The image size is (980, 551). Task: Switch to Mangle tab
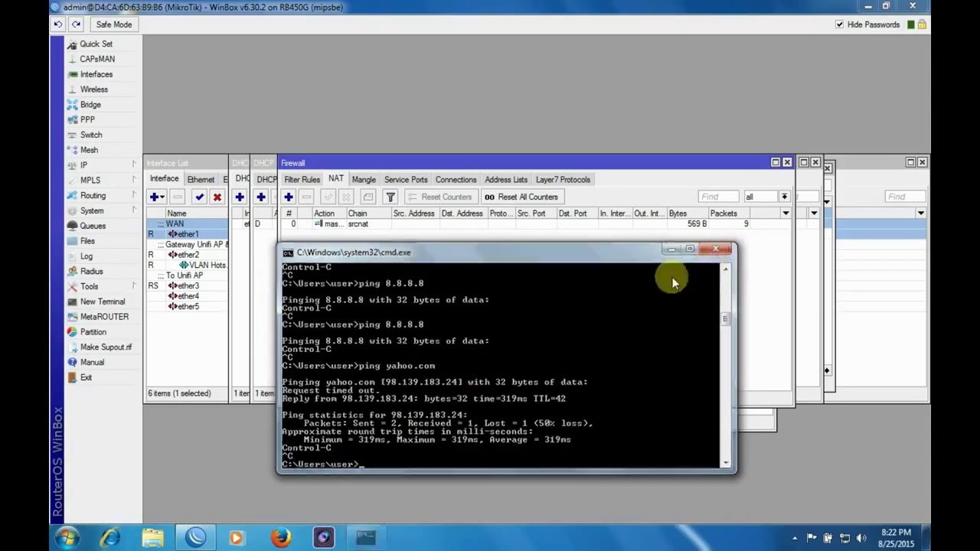click(x=364, y=180)
